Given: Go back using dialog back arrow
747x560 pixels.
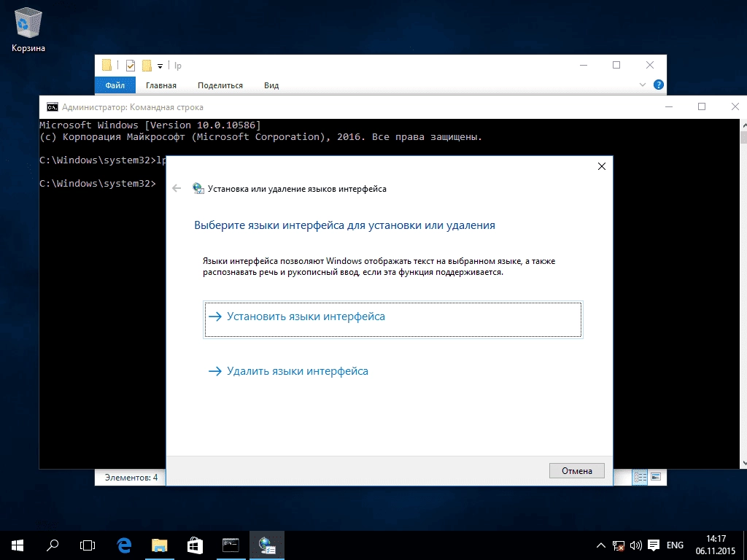Looking at the screenshot, I should pyautogui.click(x=177, y=188).
